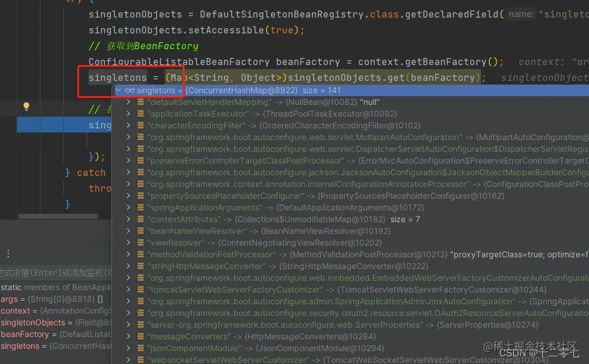Screen dimensions: 589x364
Task: Expand the messageConverters entry
Action: (x=128, y=336)
